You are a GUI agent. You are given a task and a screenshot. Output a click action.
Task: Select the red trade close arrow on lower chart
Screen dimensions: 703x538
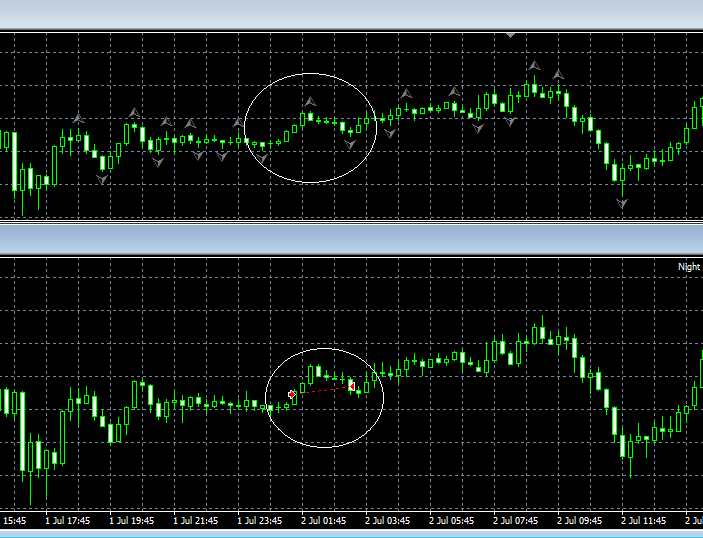[x=352, y=386]
